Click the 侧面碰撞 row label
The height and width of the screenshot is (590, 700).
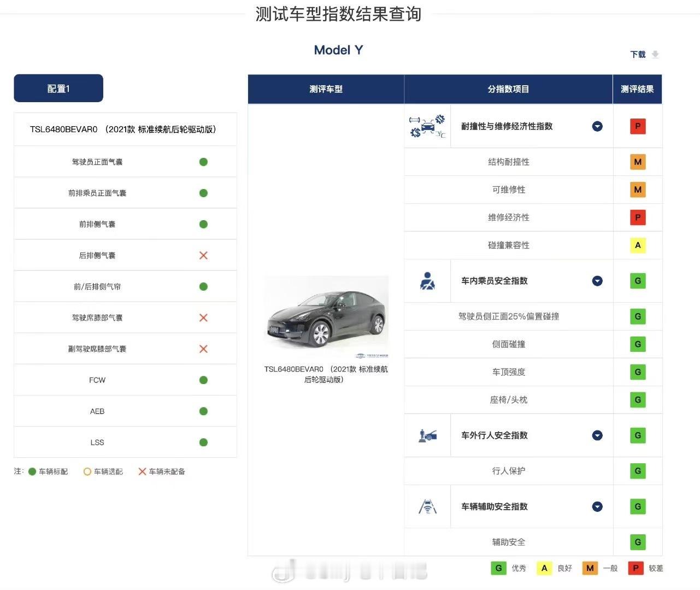pos(509,344)
